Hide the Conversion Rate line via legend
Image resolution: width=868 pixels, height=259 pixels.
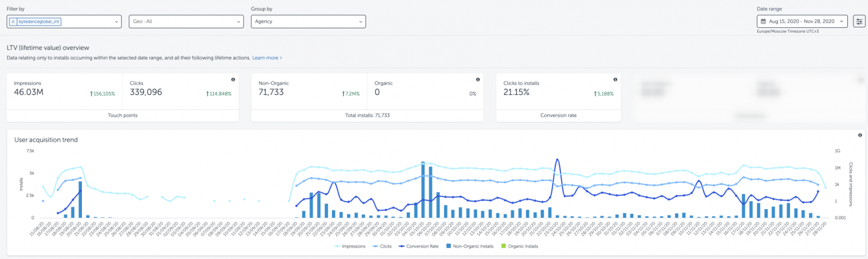(x=418, y=247)
